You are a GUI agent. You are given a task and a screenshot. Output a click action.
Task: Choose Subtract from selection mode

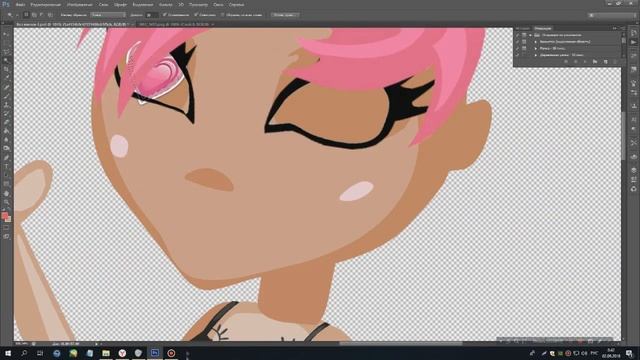[x=42, y=15]
